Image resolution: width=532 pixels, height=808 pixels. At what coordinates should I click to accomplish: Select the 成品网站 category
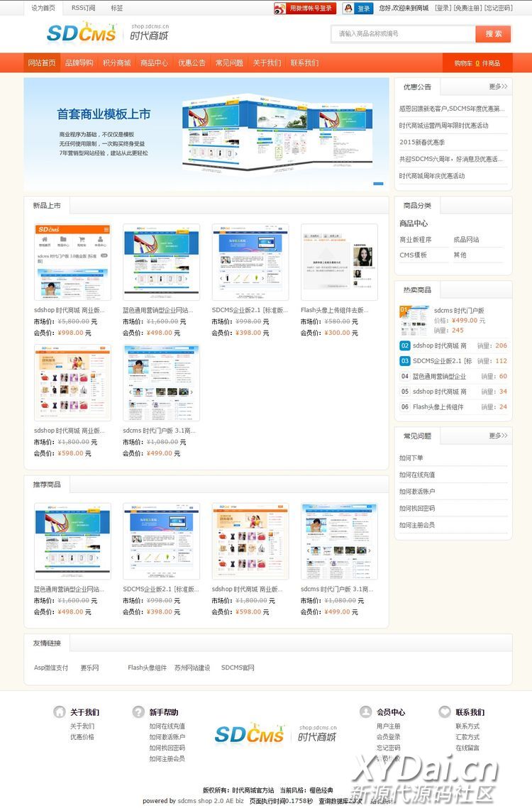[466, 240]
